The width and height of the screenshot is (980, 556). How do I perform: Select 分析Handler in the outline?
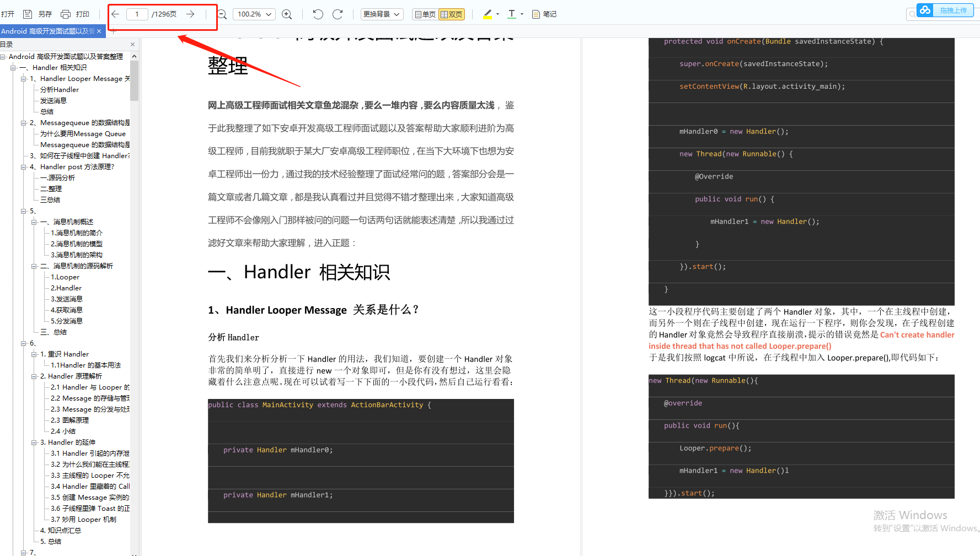pos(60,89)
